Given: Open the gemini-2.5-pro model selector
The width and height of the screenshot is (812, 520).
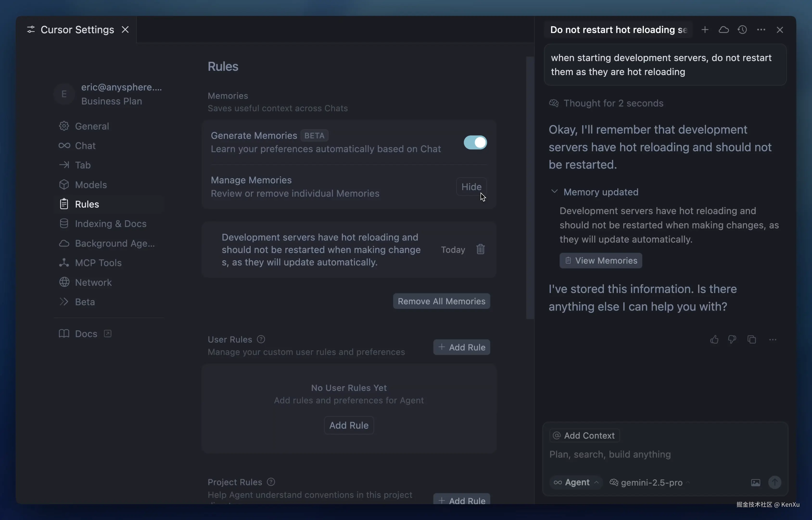Looking at the screenshot, I should pyautogui.click(x=650, y=482).
